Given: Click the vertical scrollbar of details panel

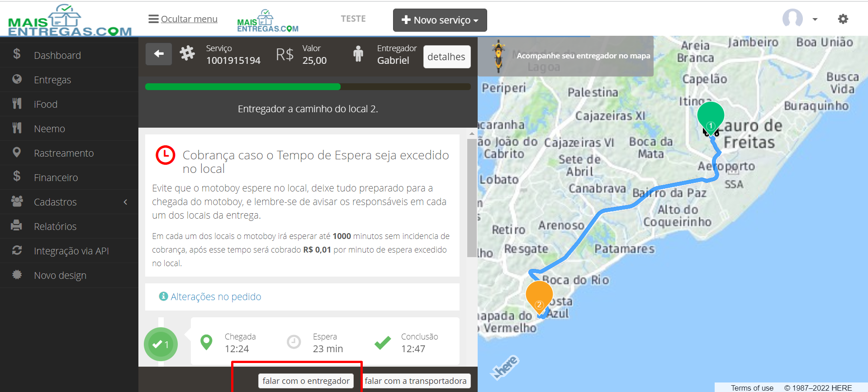Looking at the screenshot, I should (472, 198).
